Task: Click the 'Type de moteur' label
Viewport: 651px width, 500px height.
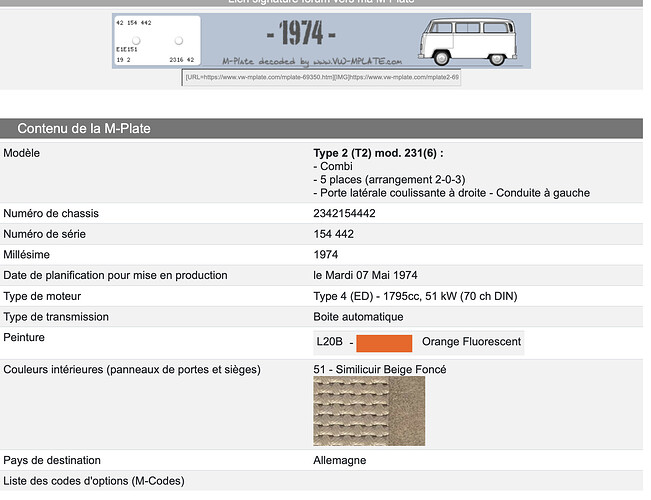Action: [x=42, y=297]
